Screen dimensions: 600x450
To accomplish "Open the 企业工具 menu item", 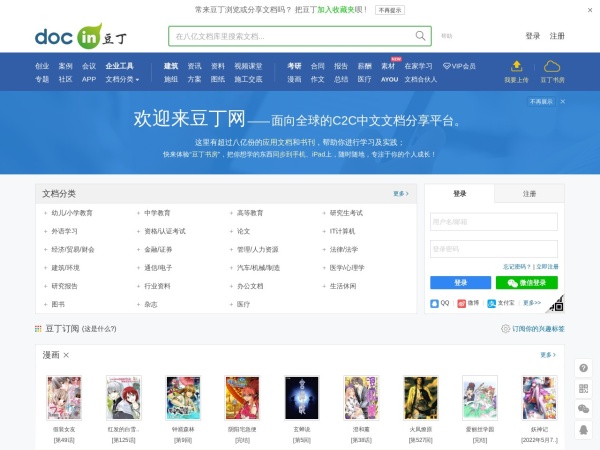I will [x=120, y=66].
